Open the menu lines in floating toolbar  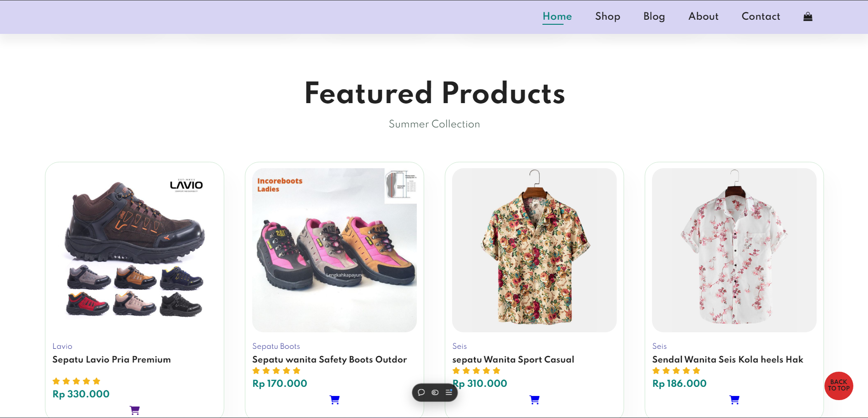point(449,392)
